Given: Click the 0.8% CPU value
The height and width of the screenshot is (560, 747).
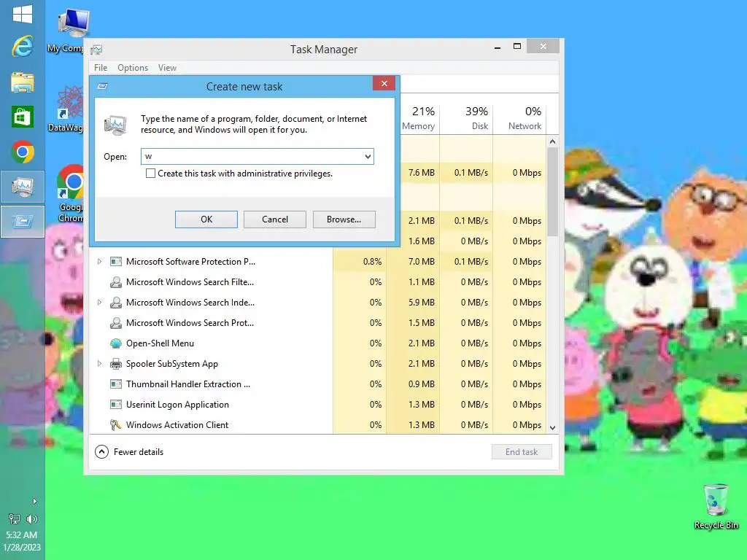Looking at the screenshot, I should click(x=372, y=262).
